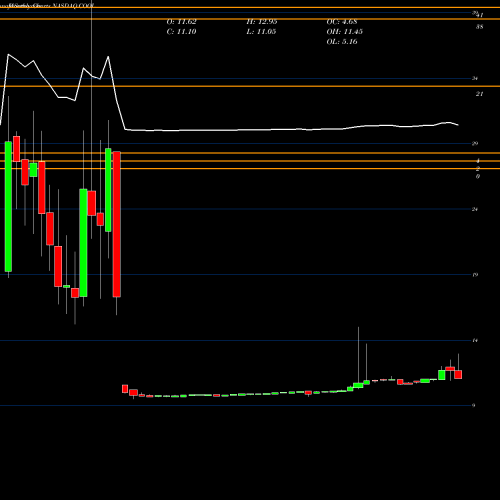Click the last red candlestick on the right

458,374
